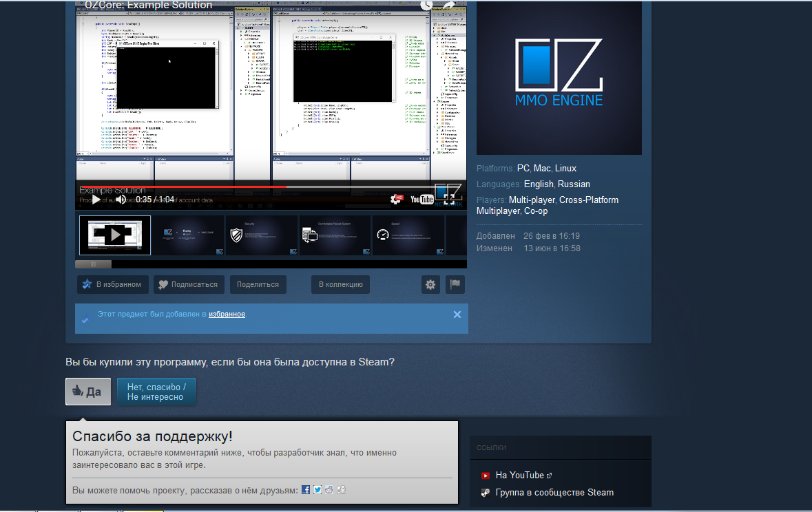Click the Steam icon beside community group
The width and height of the screenshot is (812, 512).
[x=486, y=493]
